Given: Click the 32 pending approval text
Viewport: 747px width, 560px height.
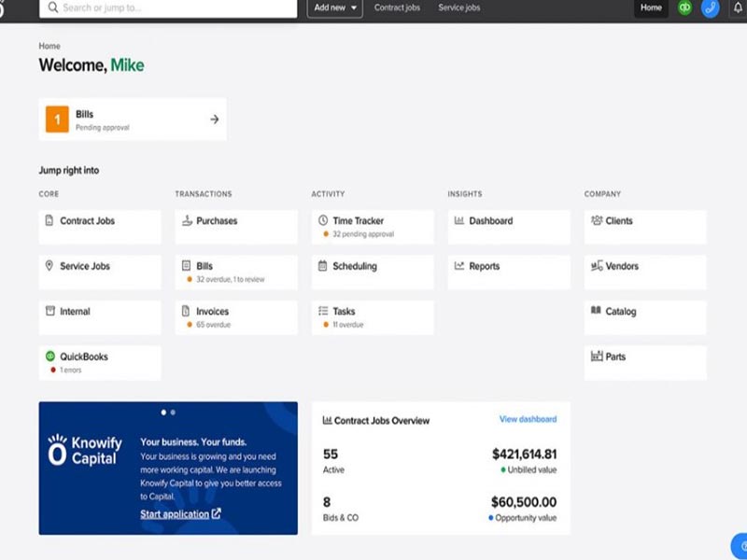Looking at the screenshot, I should 363,234.
